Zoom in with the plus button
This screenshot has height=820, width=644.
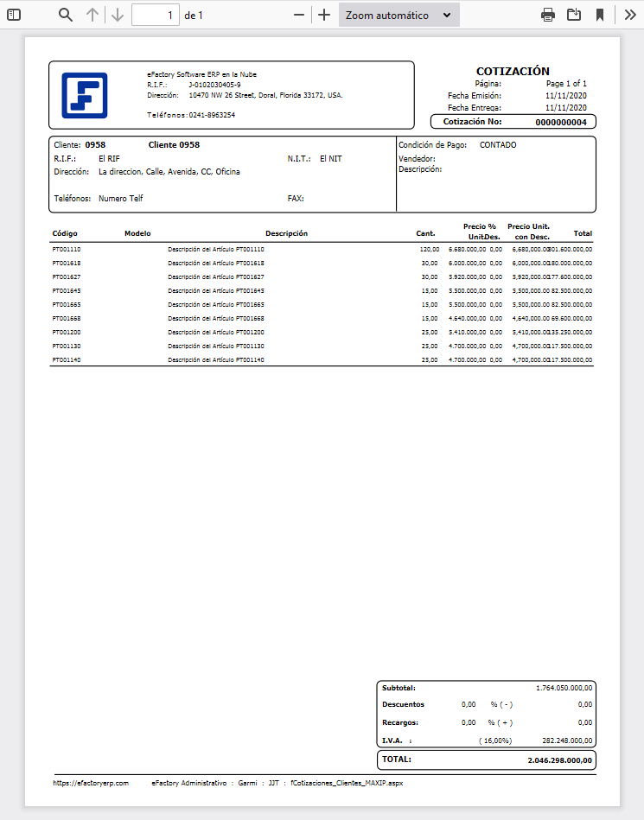pos(324,15)
